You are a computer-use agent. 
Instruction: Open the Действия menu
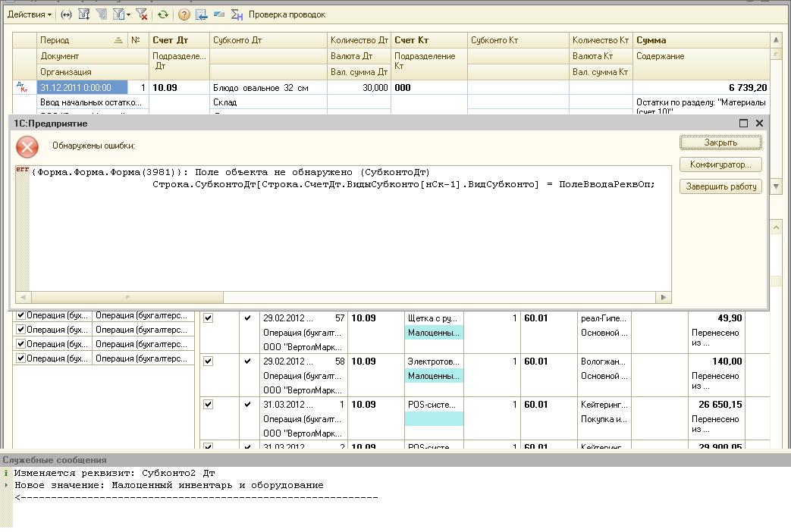[x=30, y=14]
